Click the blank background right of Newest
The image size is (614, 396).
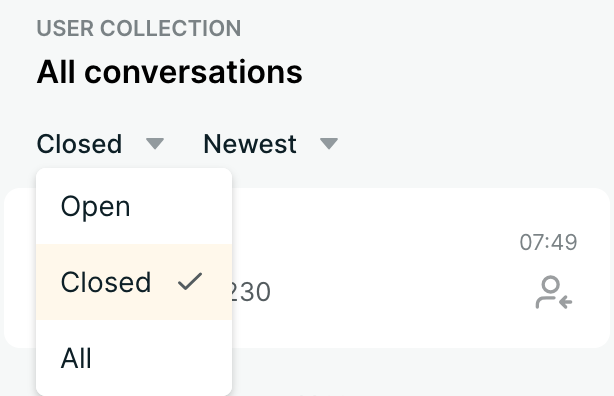click(470, 143)
